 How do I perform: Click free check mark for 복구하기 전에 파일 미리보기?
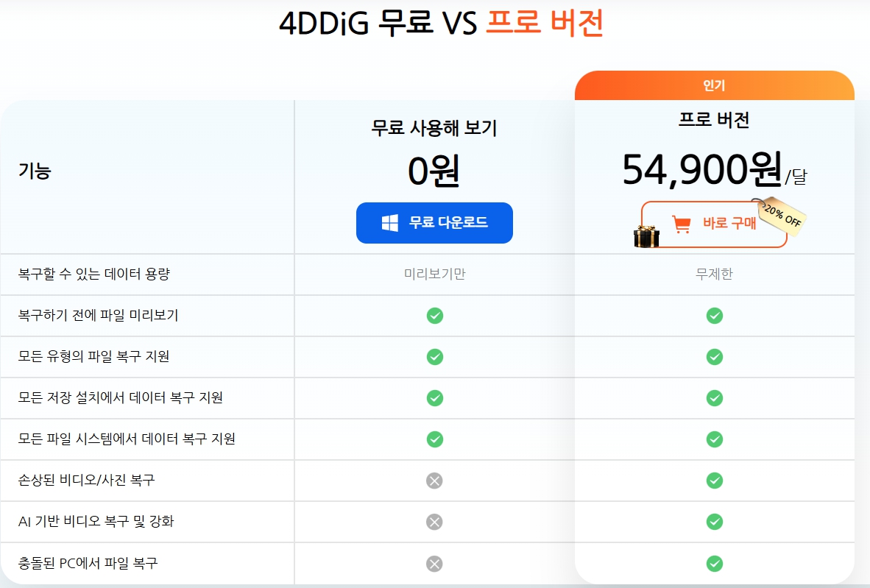435,316
